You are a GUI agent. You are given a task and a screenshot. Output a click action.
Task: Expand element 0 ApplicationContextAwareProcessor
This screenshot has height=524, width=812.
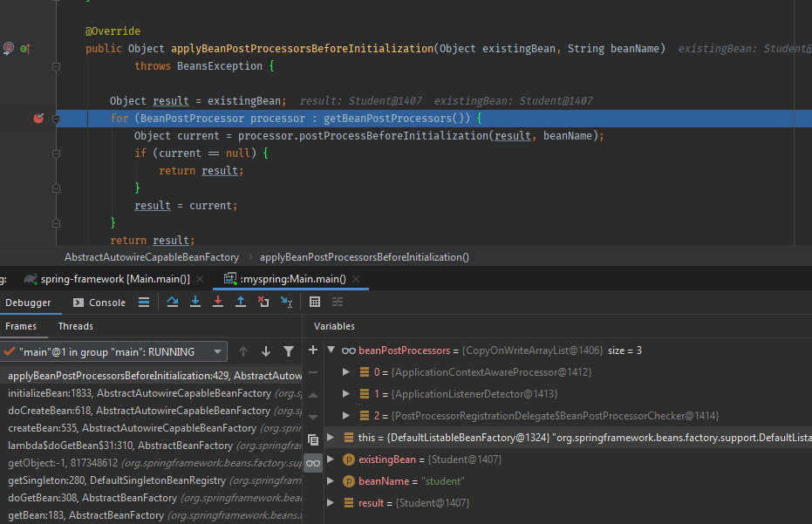346,371
